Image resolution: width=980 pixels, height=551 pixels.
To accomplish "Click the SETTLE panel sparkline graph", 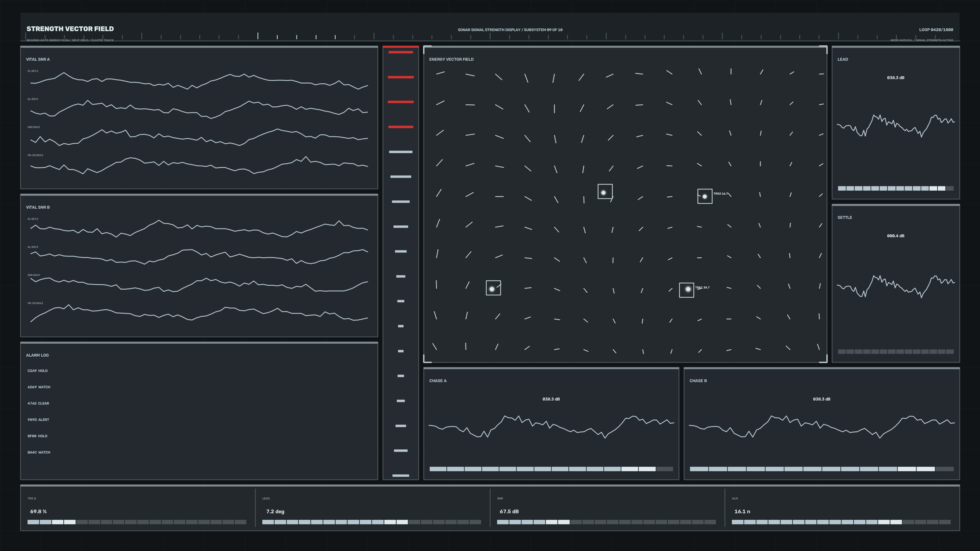I will [x=896, y=286].
